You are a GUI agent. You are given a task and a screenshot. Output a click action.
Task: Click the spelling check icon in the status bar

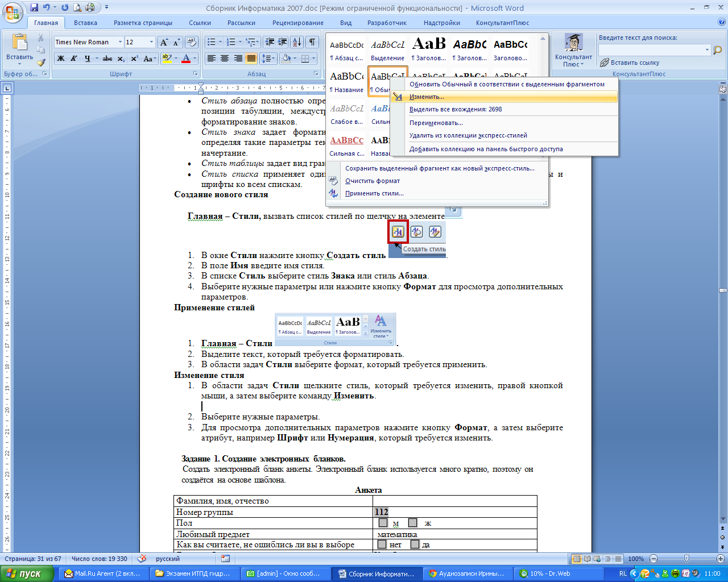pos(142,559)
